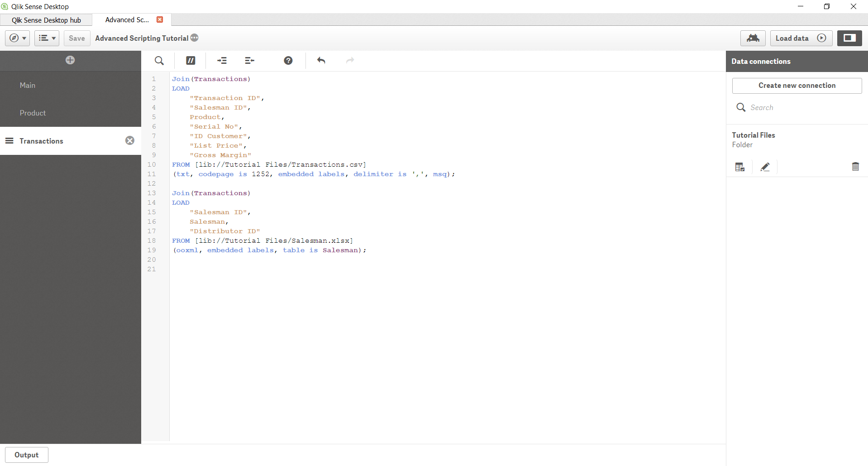Edit the Tutorial Files connection

click(x=765, y=167)
